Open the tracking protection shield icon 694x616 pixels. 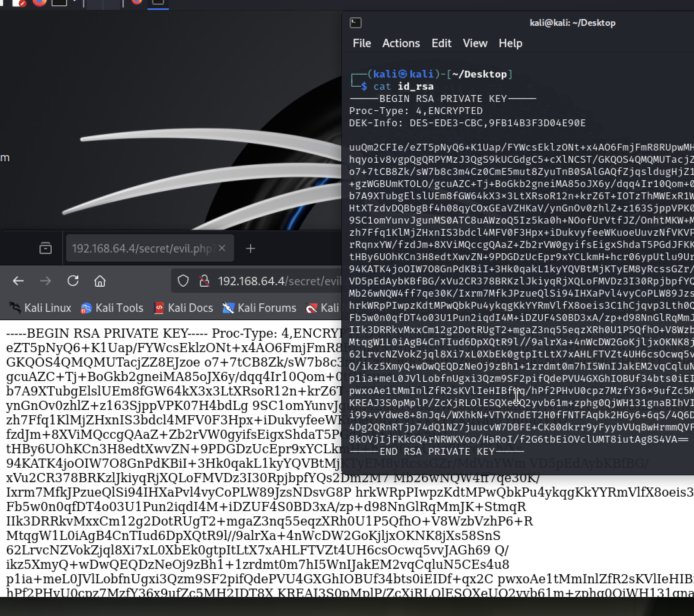point(183,281)
